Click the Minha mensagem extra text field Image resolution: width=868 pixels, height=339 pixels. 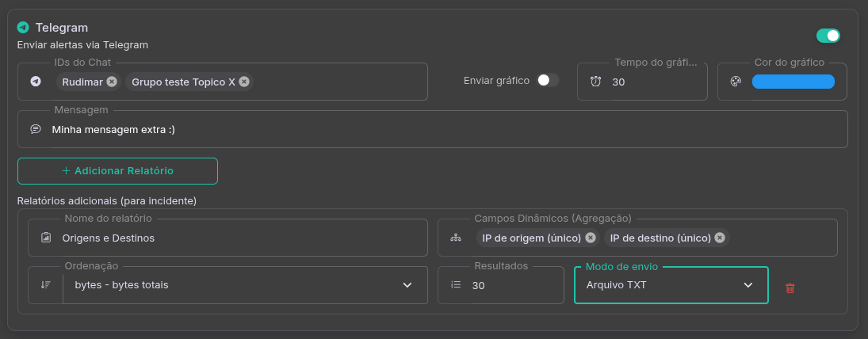(444, 129)
